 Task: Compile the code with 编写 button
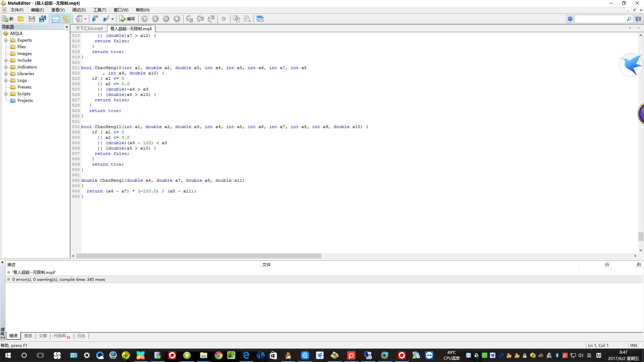pos(127,19)
